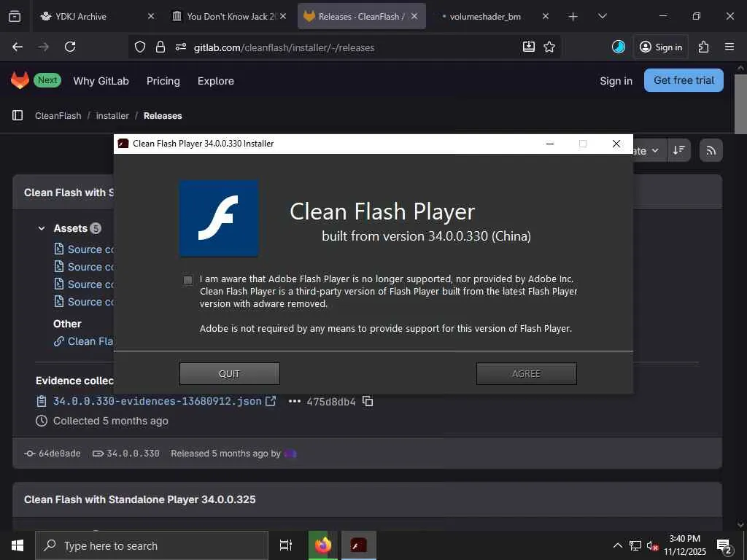Click the Firefox account Sign in button

tap(661, 47)
